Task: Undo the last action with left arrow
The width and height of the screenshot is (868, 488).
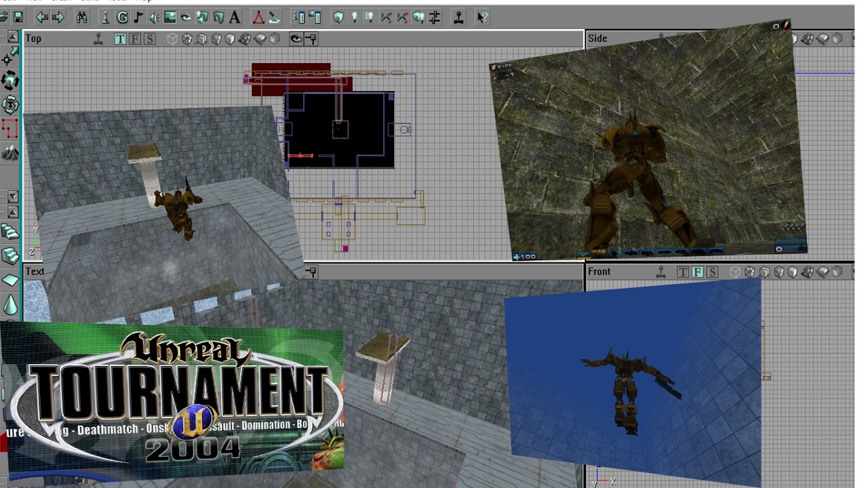Action: (x=42, y=17)
